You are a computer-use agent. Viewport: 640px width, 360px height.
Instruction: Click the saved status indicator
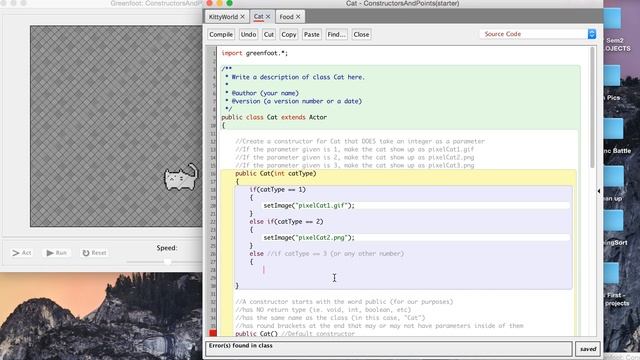click(x=588, y=349)
